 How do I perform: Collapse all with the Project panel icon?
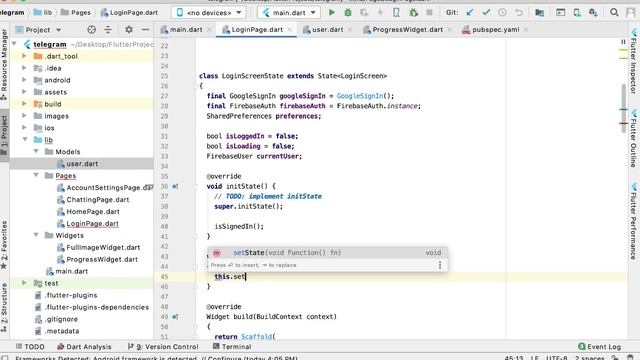coord(108,29)
